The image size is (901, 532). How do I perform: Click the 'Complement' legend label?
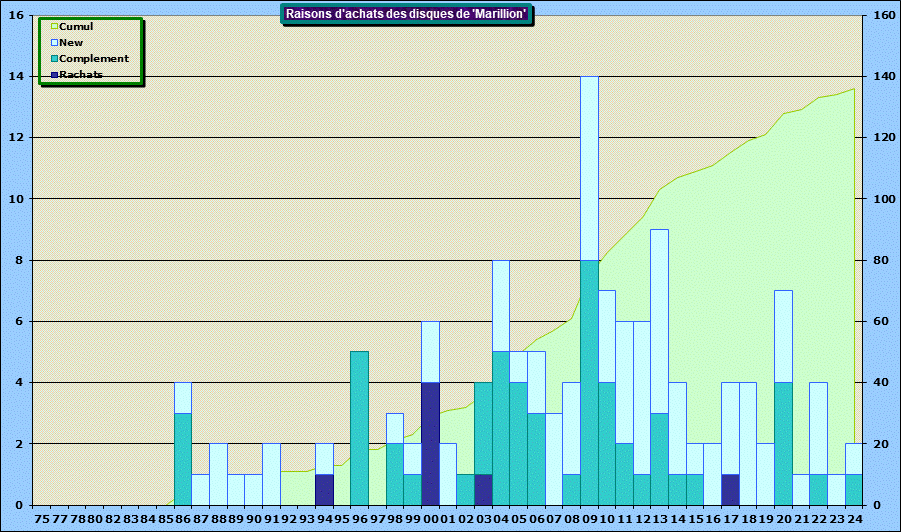point(94,59)
